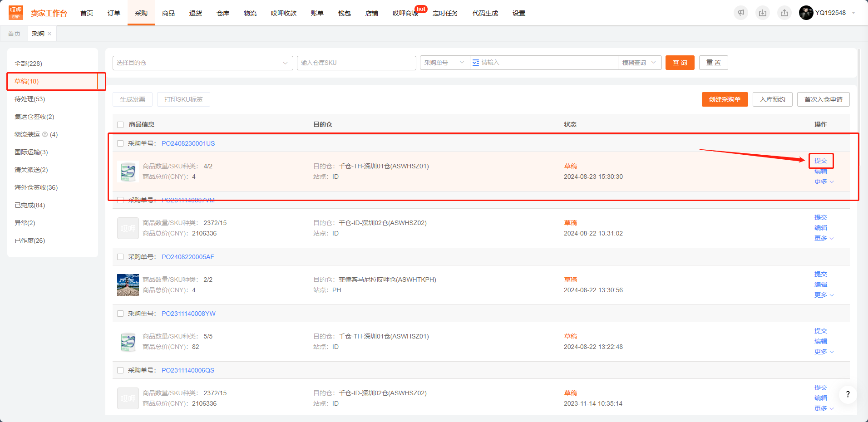
Task: Expand the account menu arrow beside YQ192548
Action: (x=853, y=13)
